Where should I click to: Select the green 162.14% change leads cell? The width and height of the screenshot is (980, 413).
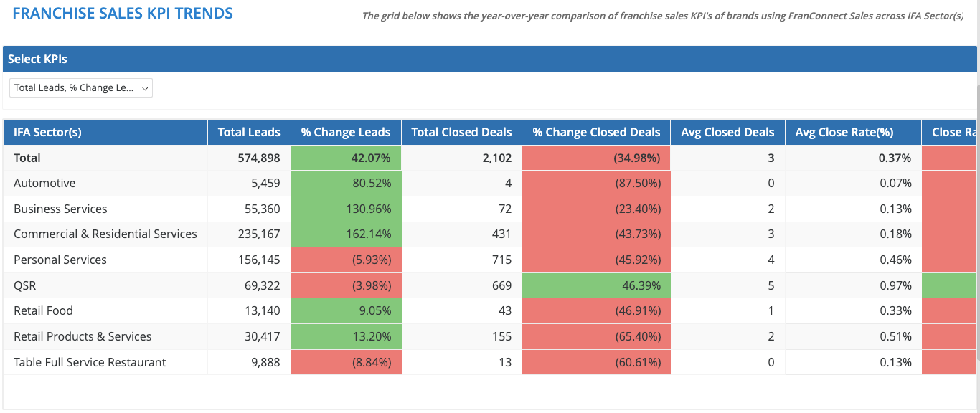[346, 234]
